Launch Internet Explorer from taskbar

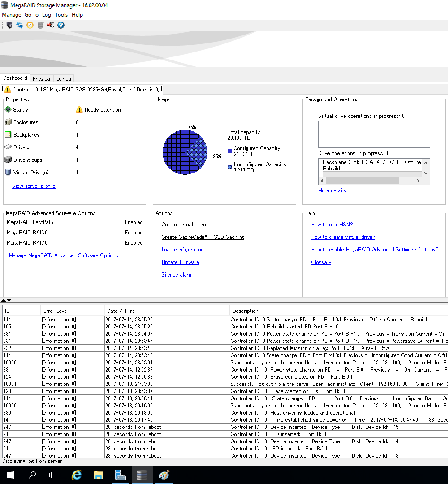click(x=77, y=475)
